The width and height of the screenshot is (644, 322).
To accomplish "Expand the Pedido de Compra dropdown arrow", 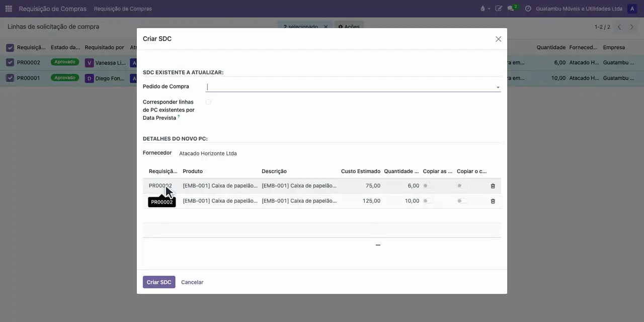I will pyautogui.click(x=498, y=87).
